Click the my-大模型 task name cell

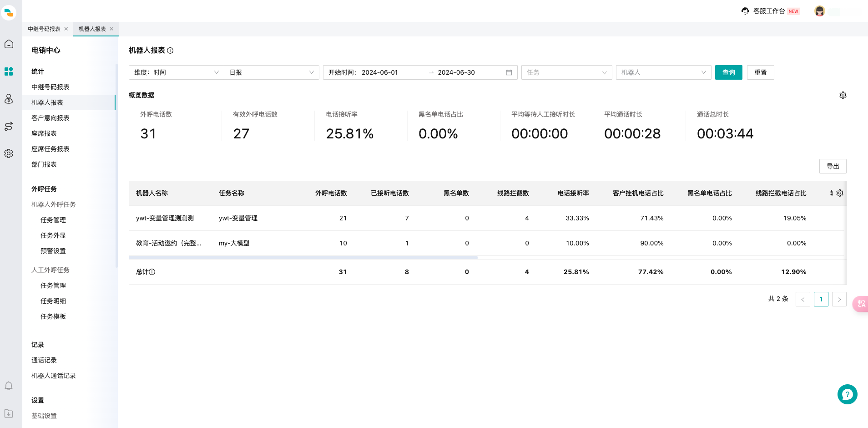[x=234, y=243]
